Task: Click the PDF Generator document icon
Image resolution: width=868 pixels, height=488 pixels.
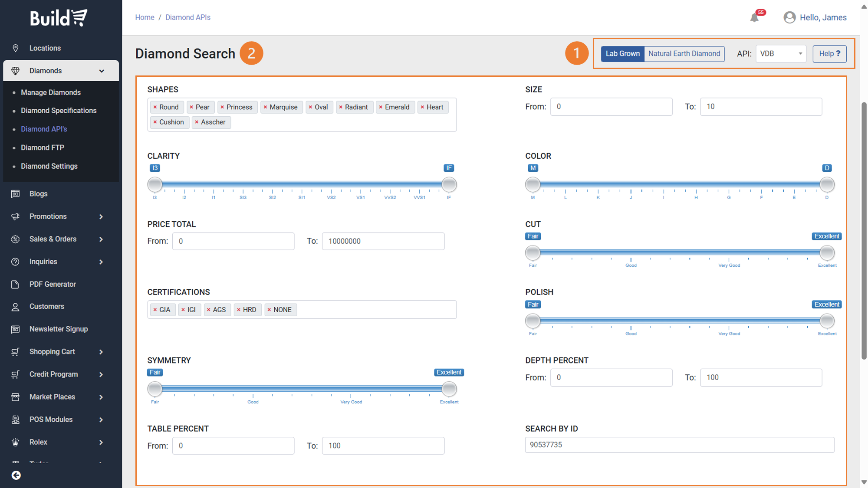Action: [16, 284]
